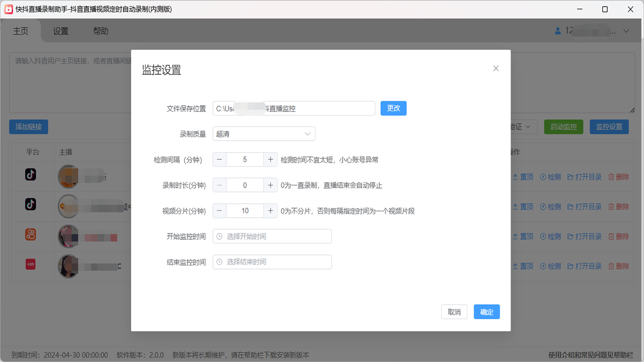Click 置顶 in the fourth row
644x362 pixels.
pyautogui.click(x=523, y=266)
